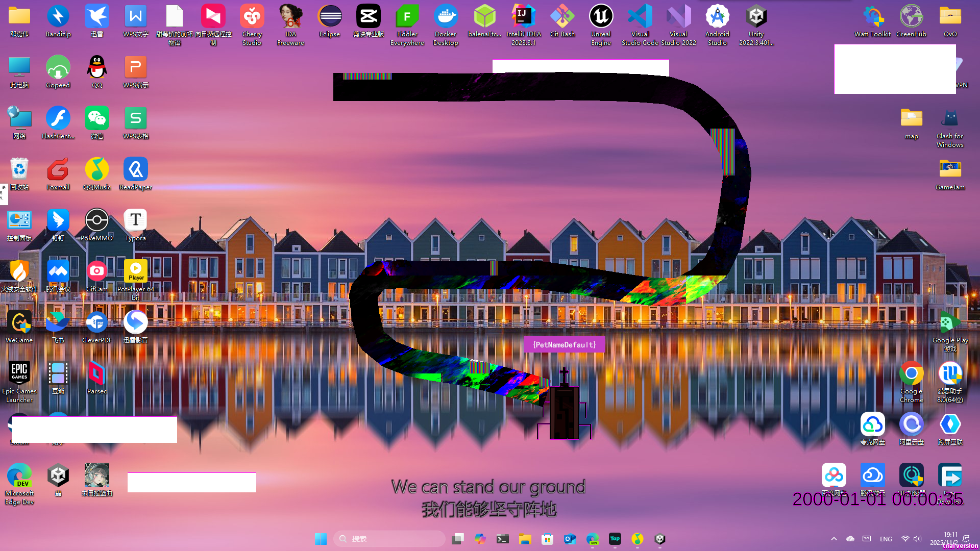Click the Windows Start button

pyautogui.click(x=321, y=539)
